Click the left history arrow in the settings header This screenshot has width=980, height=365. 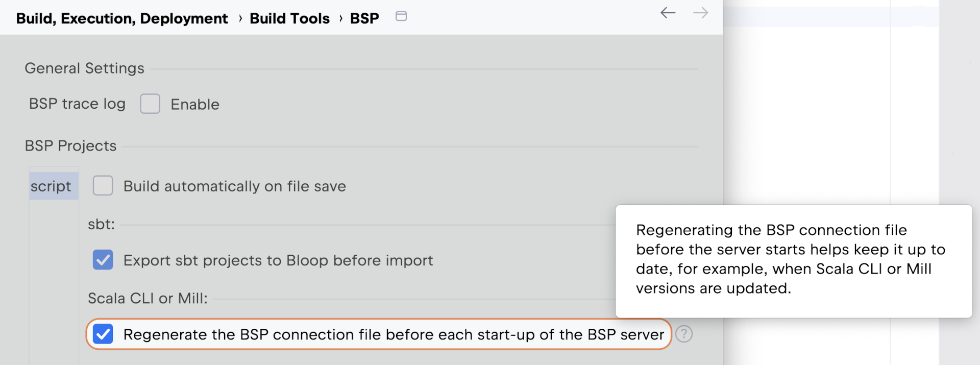(668, 13)
